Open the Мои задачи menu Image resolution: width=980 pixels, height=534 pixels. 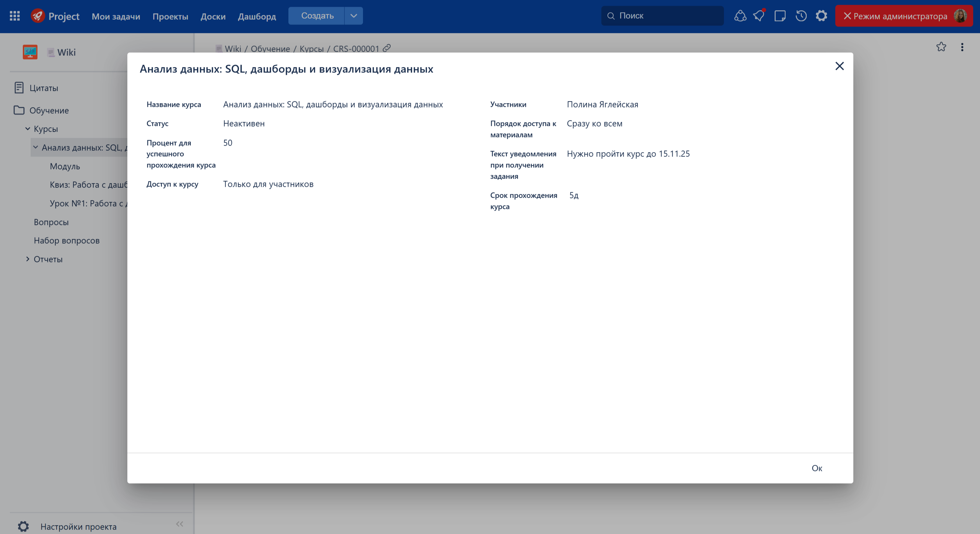[116, 16]
